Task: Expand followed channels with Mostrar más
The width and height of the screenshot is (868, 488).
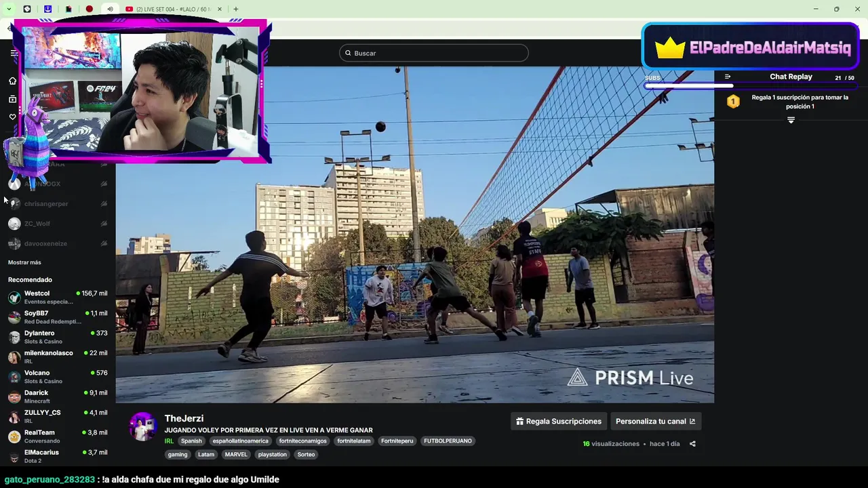Action: click(24, 262)
